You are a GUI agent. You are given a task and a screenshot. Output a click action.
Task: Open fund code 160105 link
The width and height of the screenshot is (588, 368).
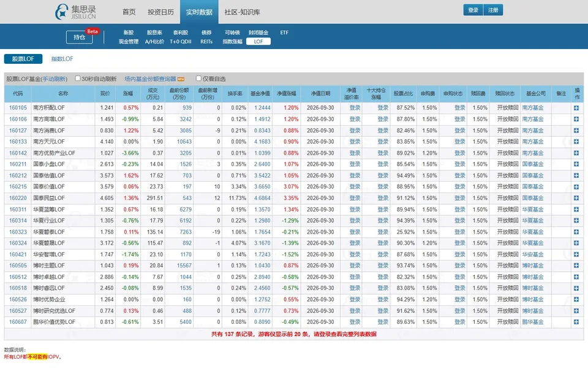18,108
